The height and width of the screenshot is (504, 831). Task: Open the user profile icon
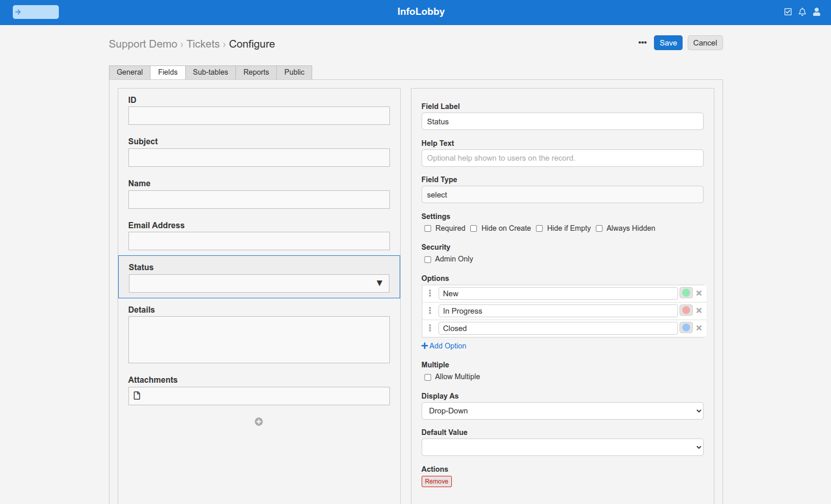[x=817, y=12]
